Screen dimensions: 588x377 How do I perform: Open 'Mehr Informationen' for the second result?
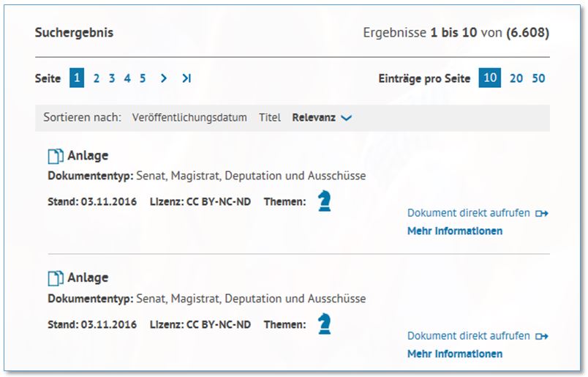pyautogui.click(x=454, y=354)
